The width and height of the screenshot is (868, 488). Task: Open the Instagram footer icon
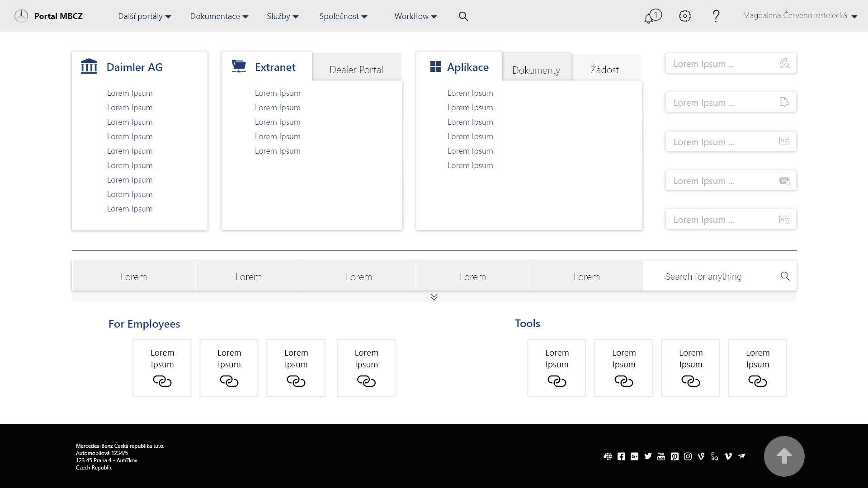(688, 456)
